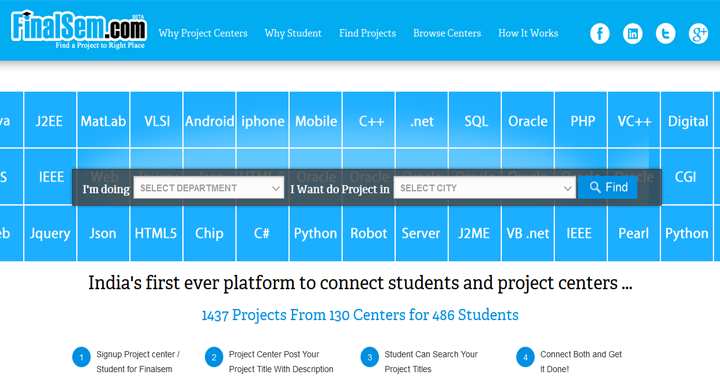
Task: Select the C# tile
Action: [263, 233]
